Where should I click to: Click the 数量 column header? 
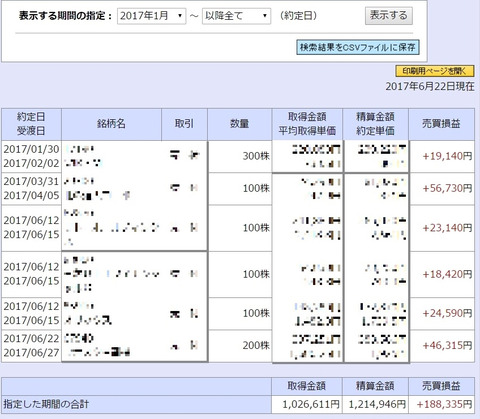point(240,124)
